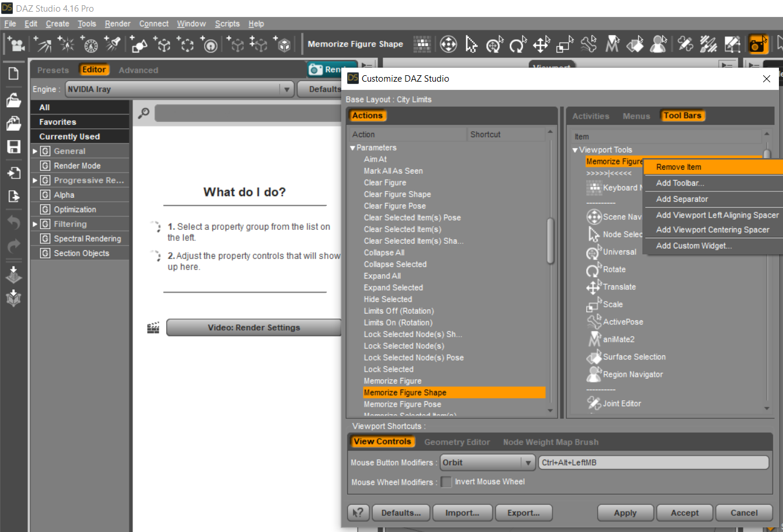This screenshot has height=532, width=783.
Task: Select the Clear Figure Shape action
Action: (x=397, y=194)
